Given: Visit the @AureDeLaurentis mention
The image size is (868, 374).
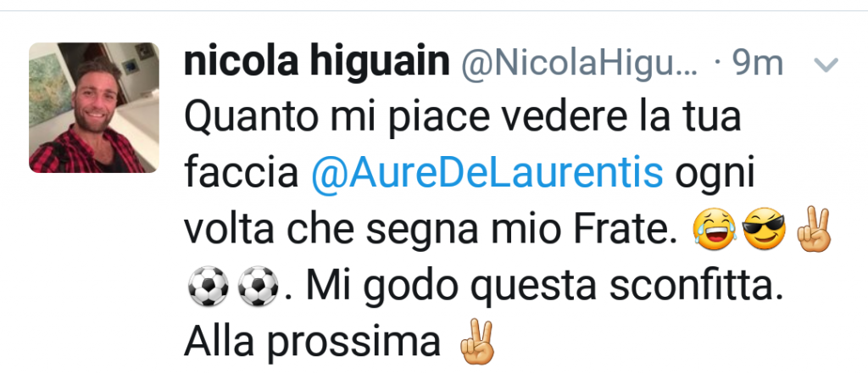Looking at the screenshot, I should point(487,173).
